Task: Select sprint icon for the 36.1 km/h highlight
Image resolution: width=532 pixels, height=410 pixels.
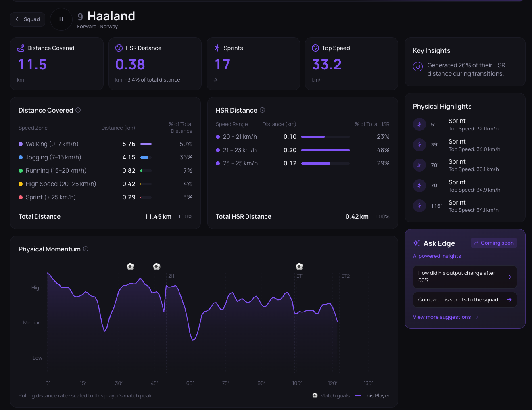Action: [419, 165]
